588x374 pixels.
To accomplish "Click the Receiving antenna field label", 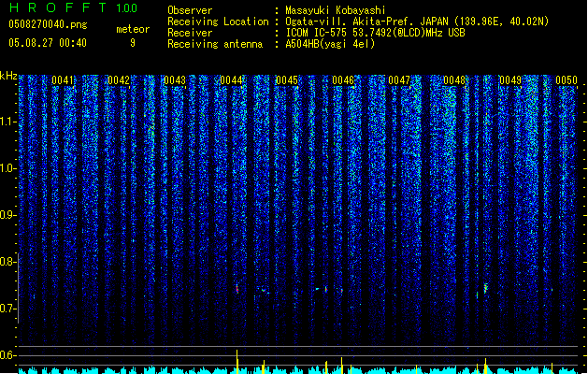I will 215,44.
